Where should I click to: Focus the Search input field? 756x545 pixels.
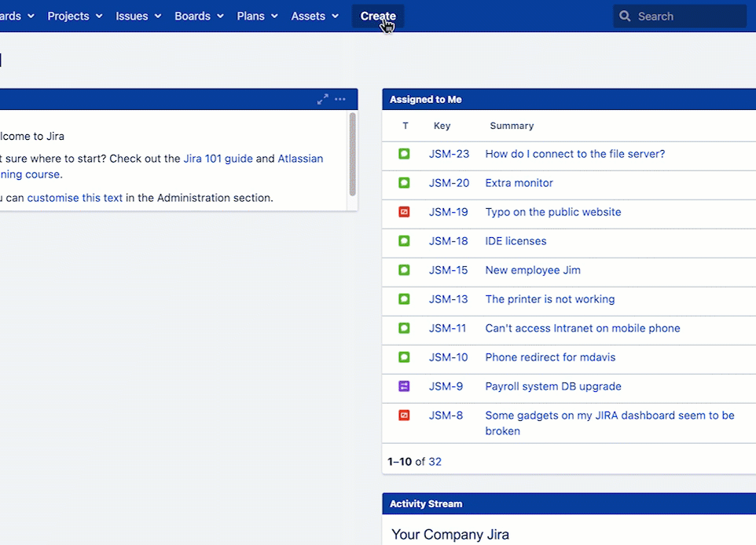pyautogui.click(x=680, y=16)
